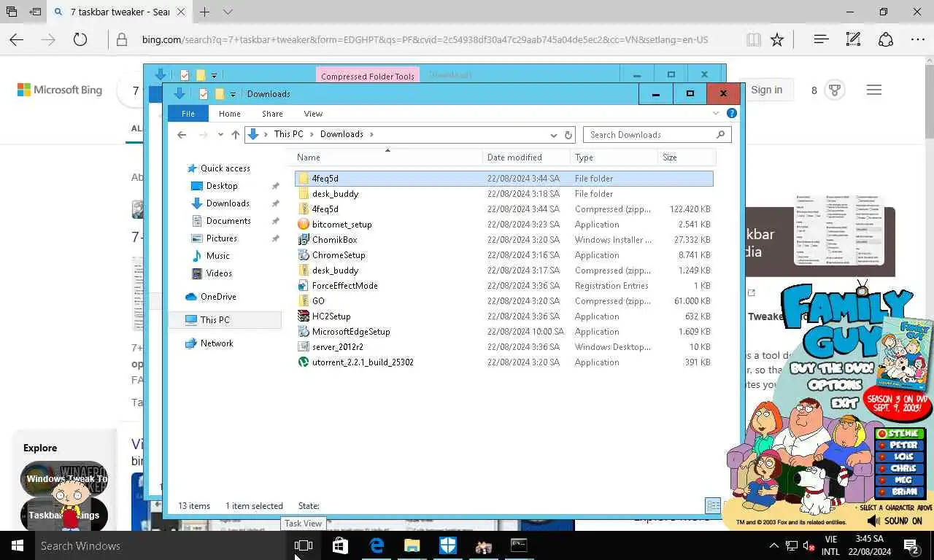Toggle Family Guy Sound On speaker
934x560 pixels.
coord(873,521)
